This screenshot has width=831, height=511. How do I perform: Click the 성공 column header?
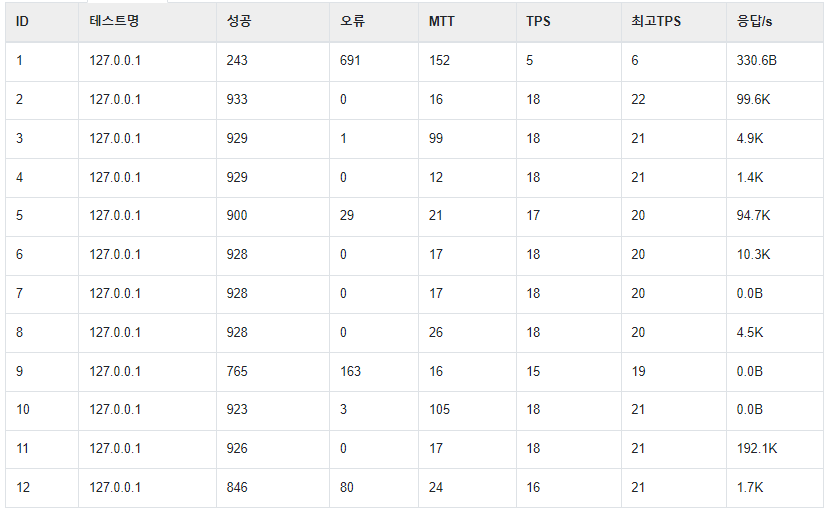(x=273, y=22)
